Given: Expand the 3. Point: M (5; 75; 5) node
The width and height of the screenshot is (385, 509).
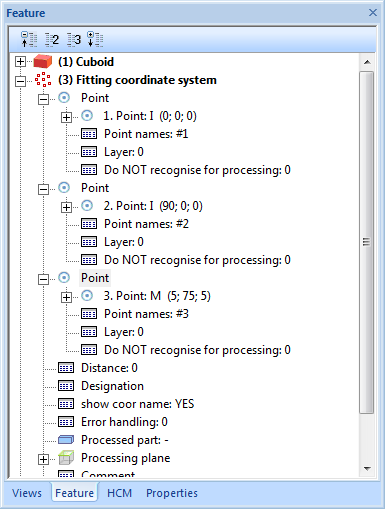Looking at the screenshot, I should click(x=66, y=297).
